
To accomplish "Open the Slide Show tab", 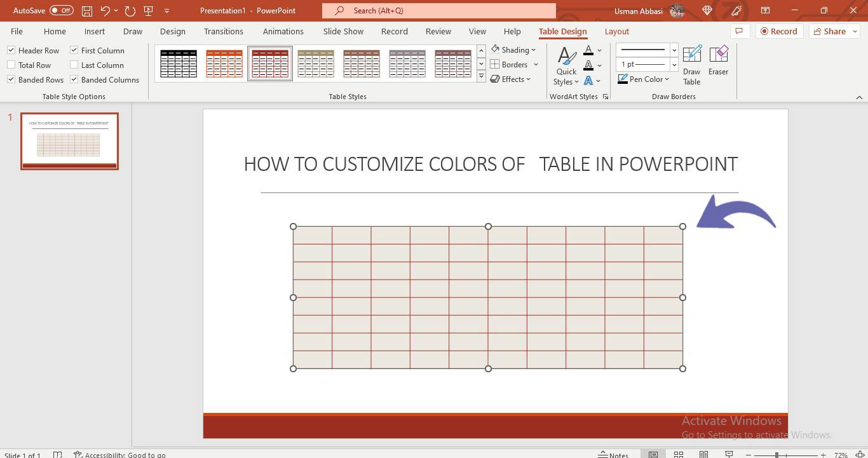I will point(343,31).
